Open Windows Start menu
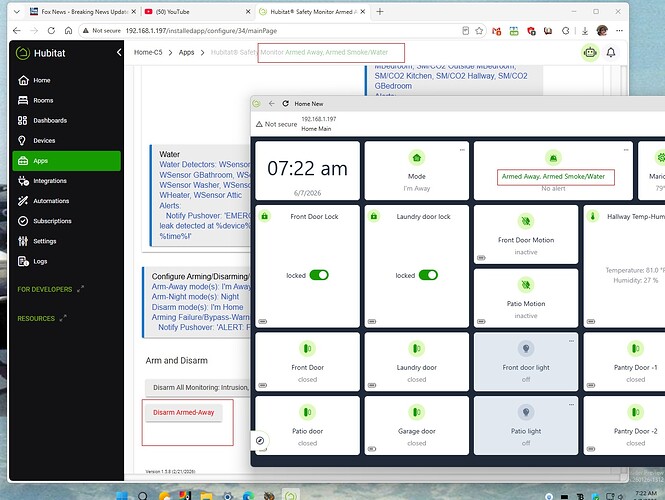The width and height of the screenshot is (665, 500). (122, 496)
